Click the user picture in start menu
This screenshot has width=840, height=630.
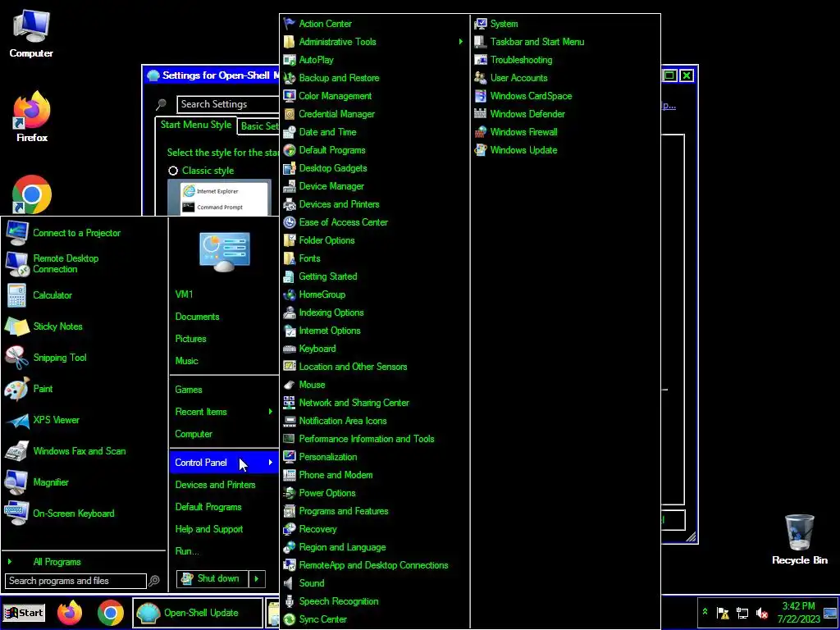pos(225,252)
